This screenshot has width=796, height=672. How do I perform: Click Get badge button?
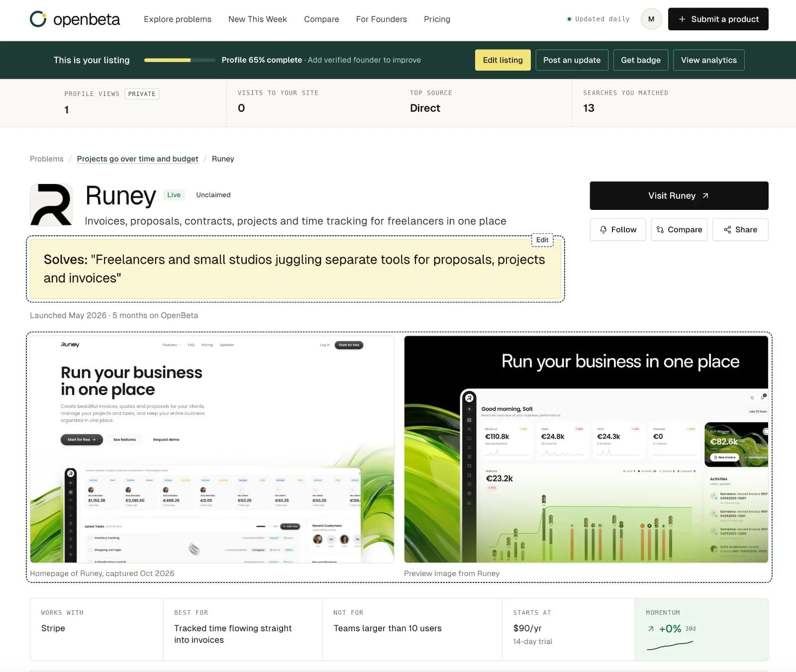[x=641, y=60]
